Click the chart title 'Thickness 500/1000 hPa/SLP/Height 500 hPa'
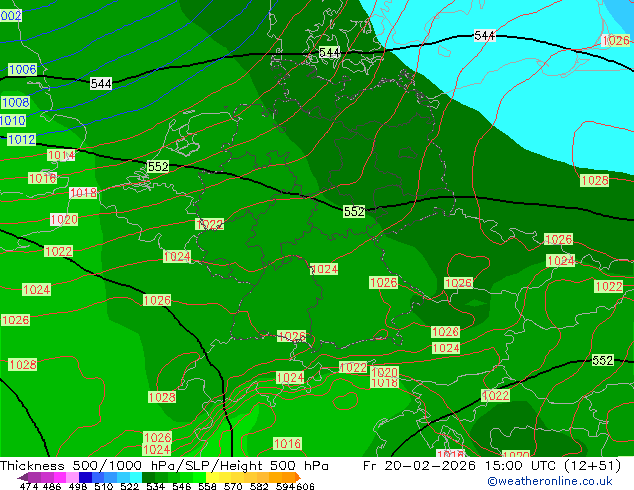The image size is (634, 490). pos(164,466)
